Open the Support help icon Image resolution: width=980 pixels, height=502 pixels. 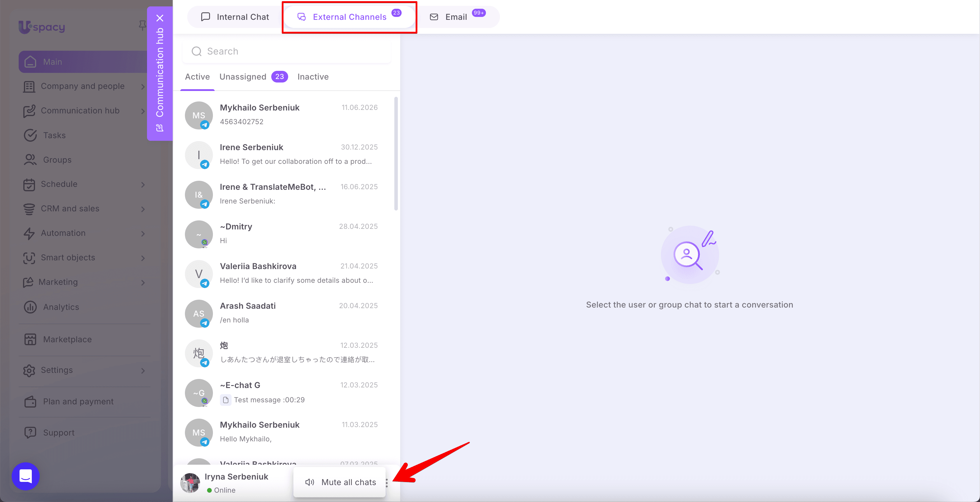pos(30,432)
